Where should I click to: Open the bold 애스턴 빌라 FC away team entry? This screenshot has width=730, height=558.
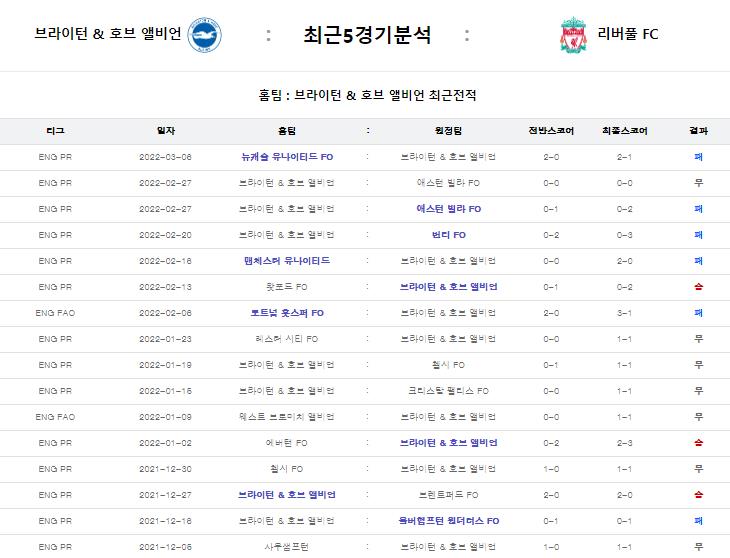tap(448, 209)
